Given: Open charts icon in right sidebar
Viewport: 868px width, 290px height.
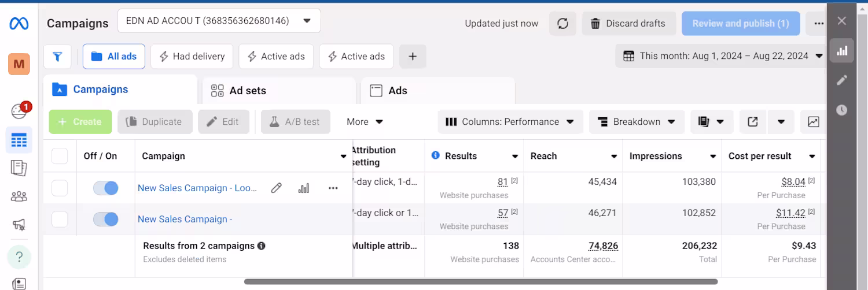Looking at the screenshot, I should [842, 51].
